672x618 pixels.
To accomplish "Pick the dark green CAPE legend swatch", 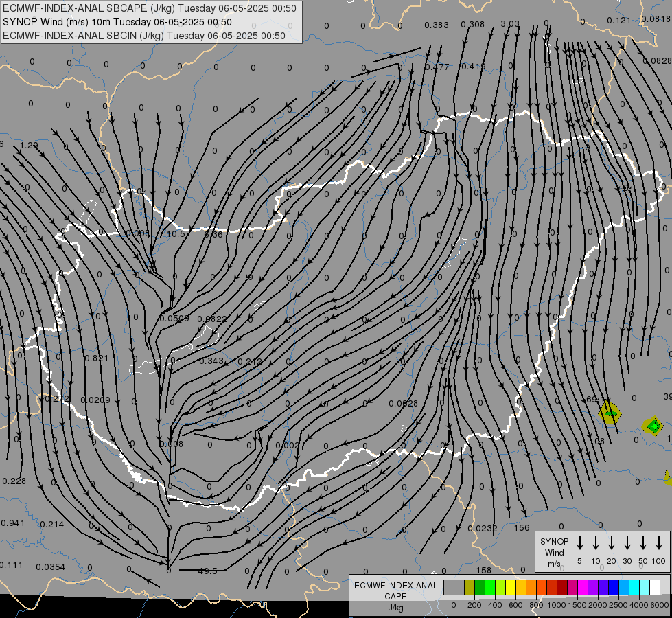I will tap(480, 588).
